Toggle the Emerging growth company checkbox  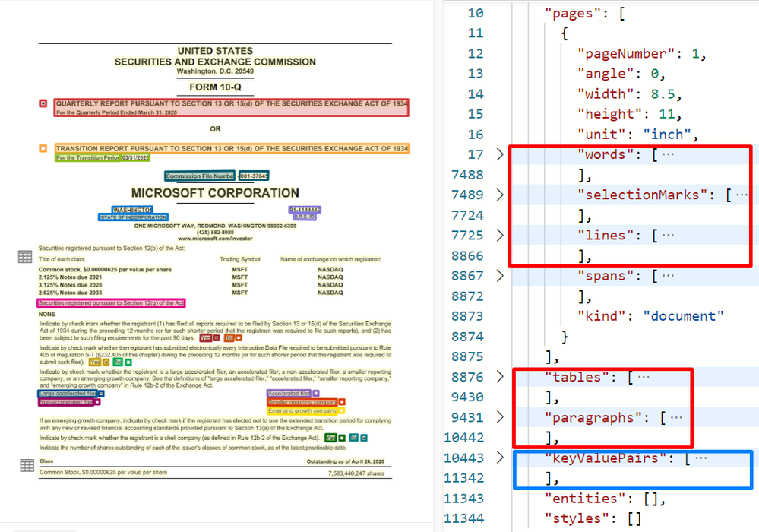click(341, 410)
